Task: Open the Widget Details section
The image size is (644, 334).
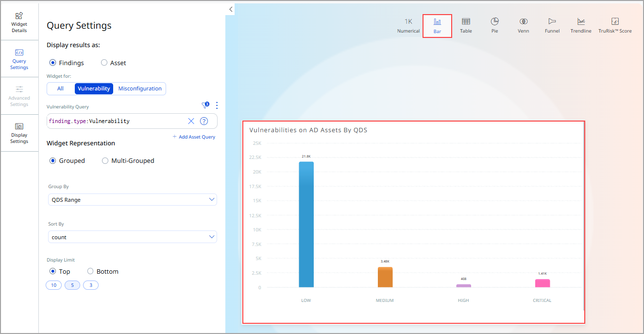Action: pyautogui.click(x=19, y=22)
